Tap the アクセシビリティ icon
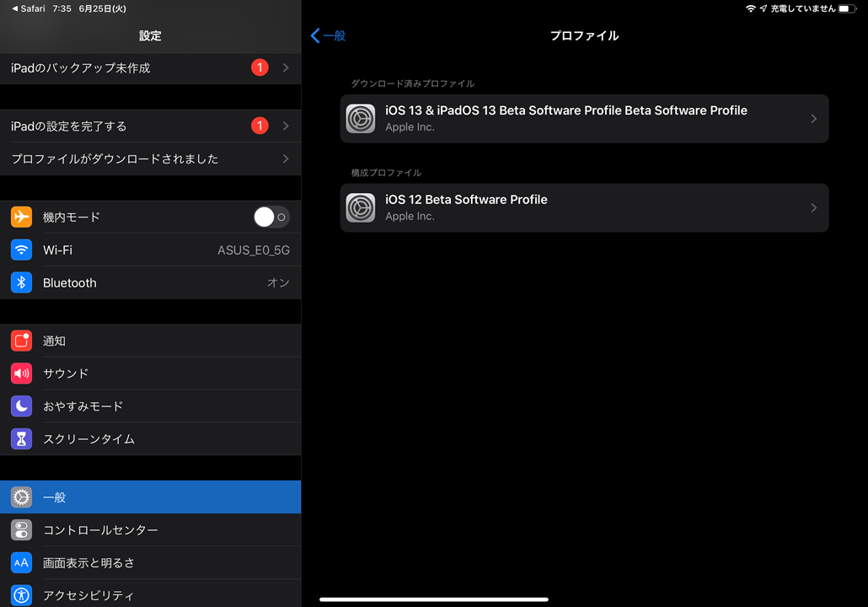868x607 pixels. 21,595
